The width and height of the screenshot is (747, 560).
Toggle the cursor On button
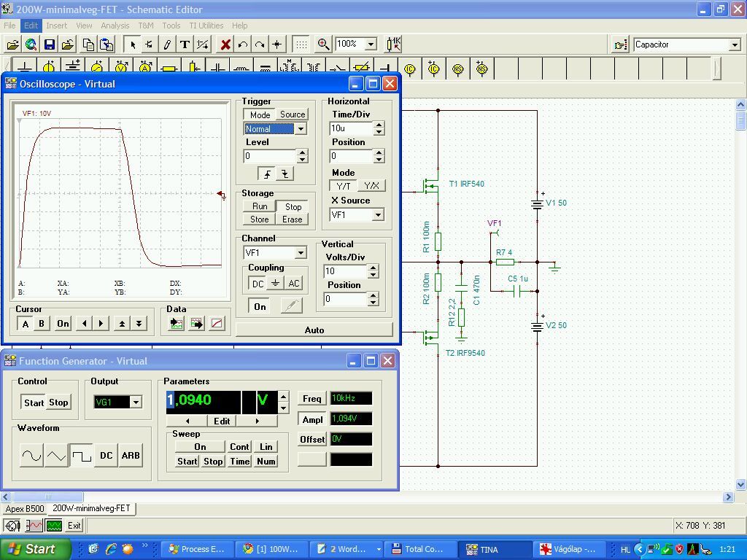pos(63,324)
